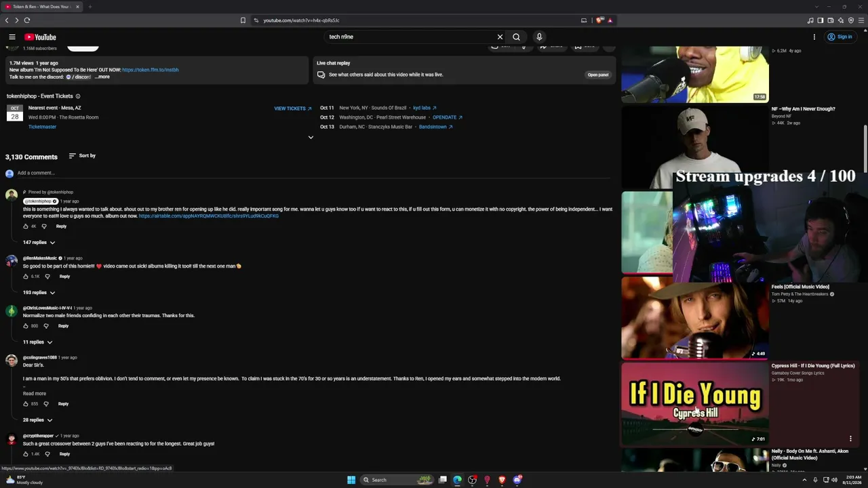Expand the event tickets list chevron

click(311, 138)
